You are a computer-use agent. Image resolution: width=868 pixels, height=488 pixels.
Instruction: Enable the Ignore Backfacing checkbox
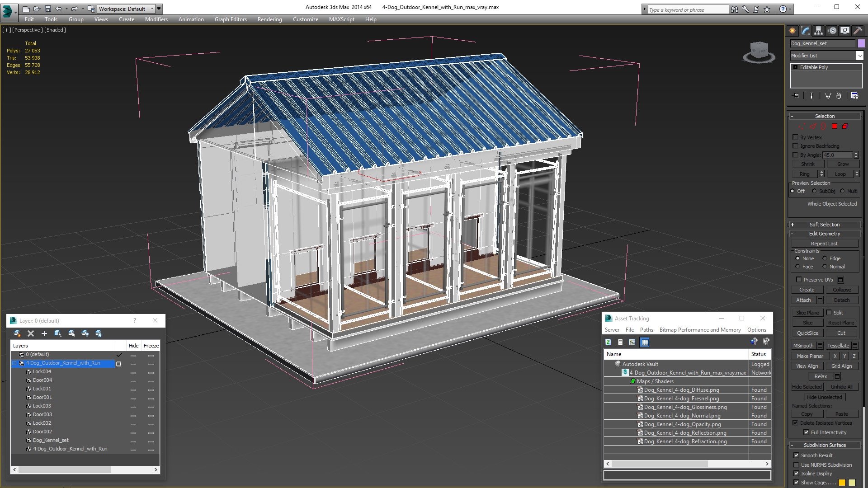point(796,146)
